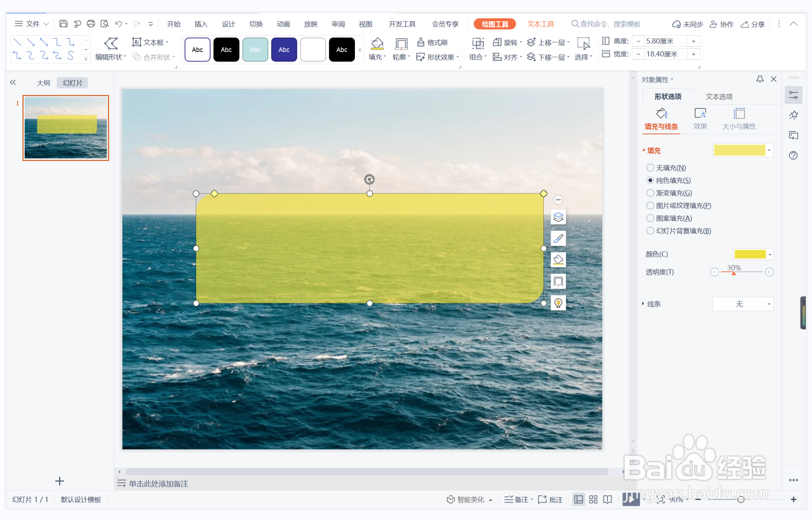Screen dimensions: 812x521
Task: Switch to Text Options (文本选项) tab
Action: pyautogui.click(x=718, y=96)
